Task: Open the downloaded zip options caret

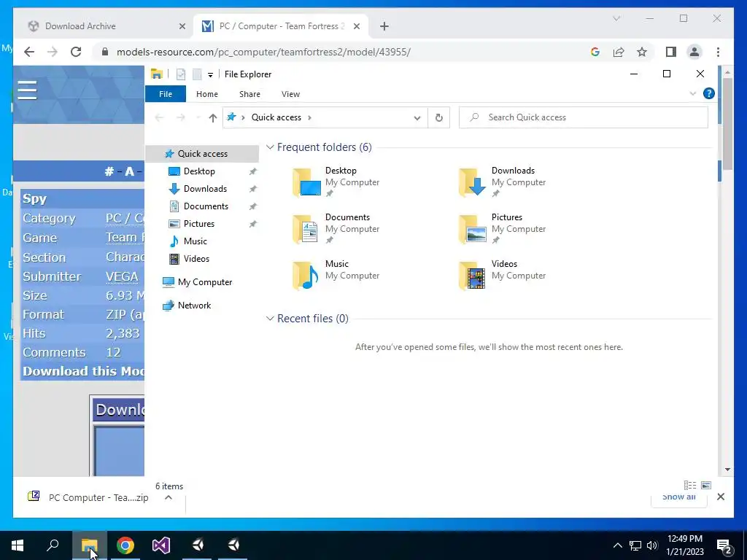Action: 169,497
